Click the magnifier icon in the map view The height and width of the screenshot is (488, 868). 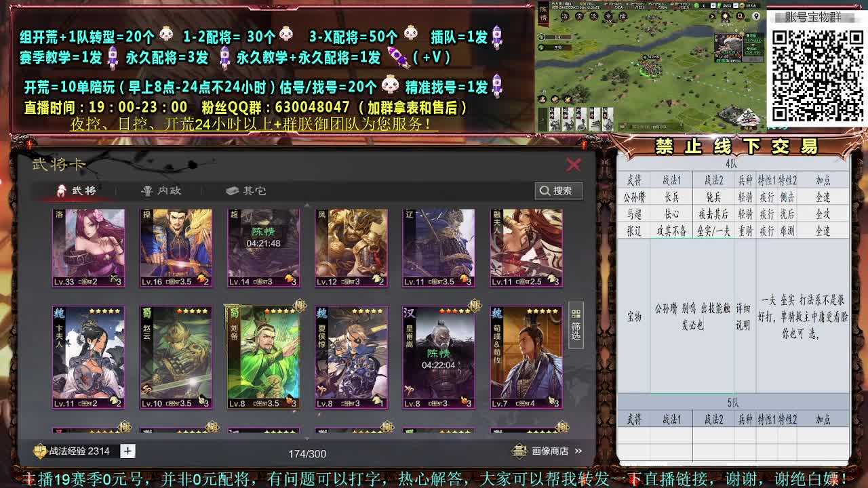741,16
